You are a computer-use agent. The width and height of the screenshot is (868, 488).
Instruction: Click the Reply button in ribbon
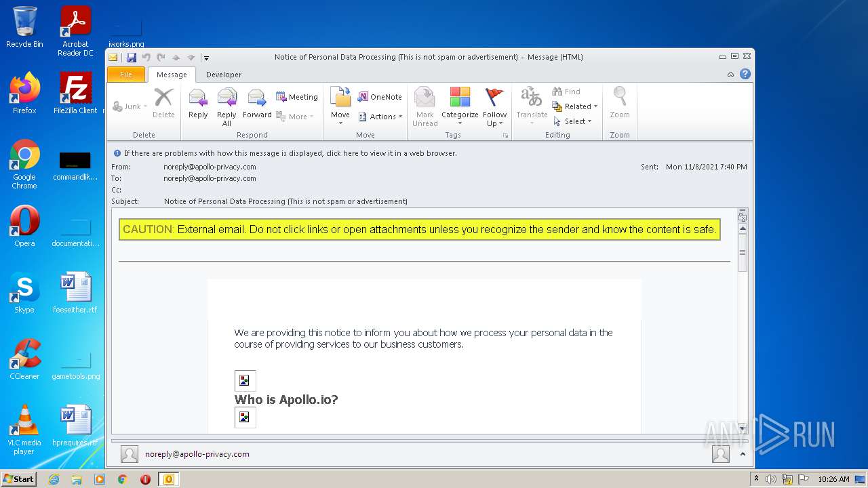point(198,105)
